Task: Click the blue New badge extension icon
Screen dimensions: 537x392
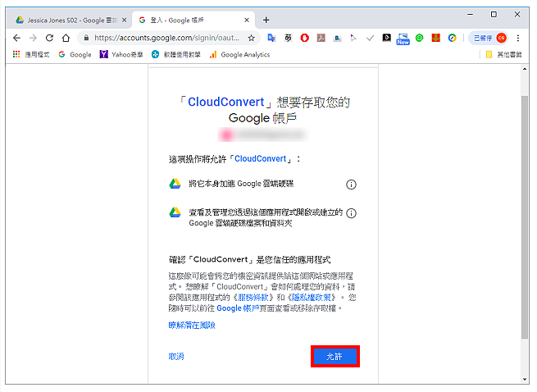Action: click(403, 39)
